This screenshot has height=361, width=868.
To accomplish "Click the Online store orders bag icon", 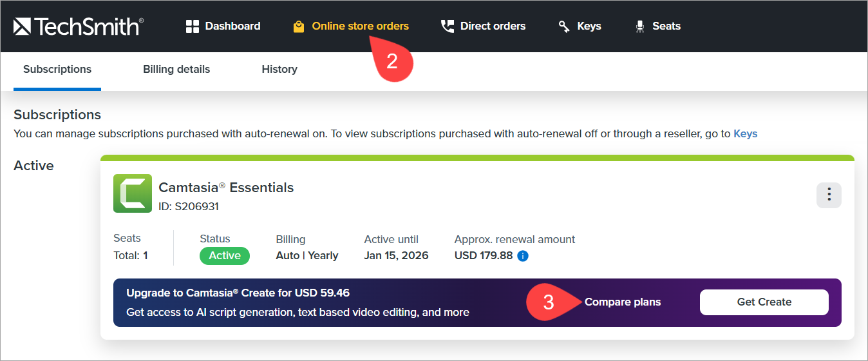I will 298,26.
